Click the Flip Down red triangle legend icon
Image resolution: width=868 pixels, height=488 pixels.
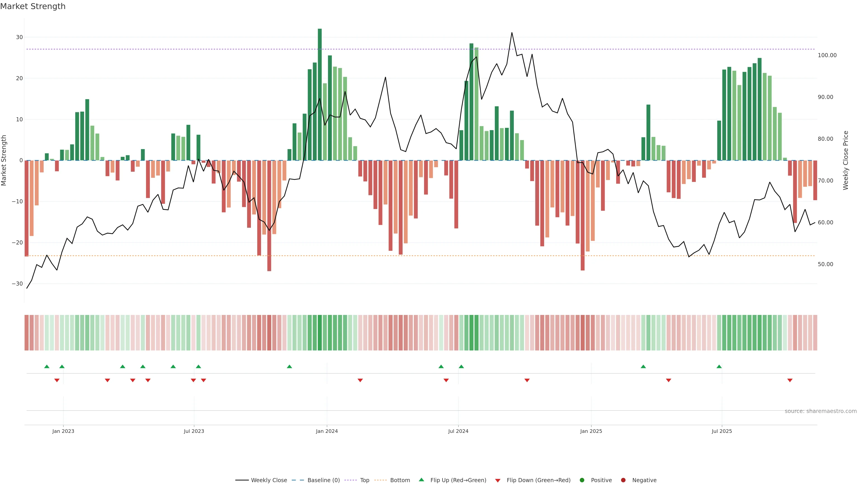498,481
